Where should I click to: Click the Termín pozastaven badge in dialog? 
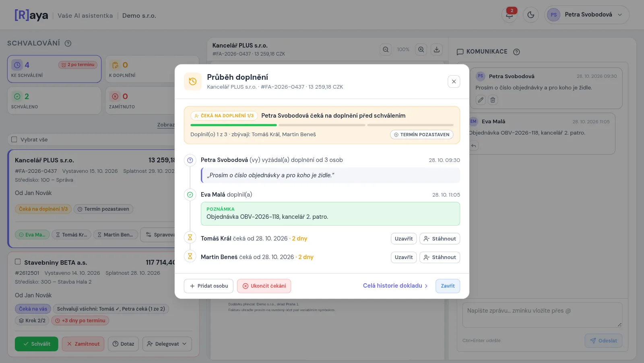421,135
